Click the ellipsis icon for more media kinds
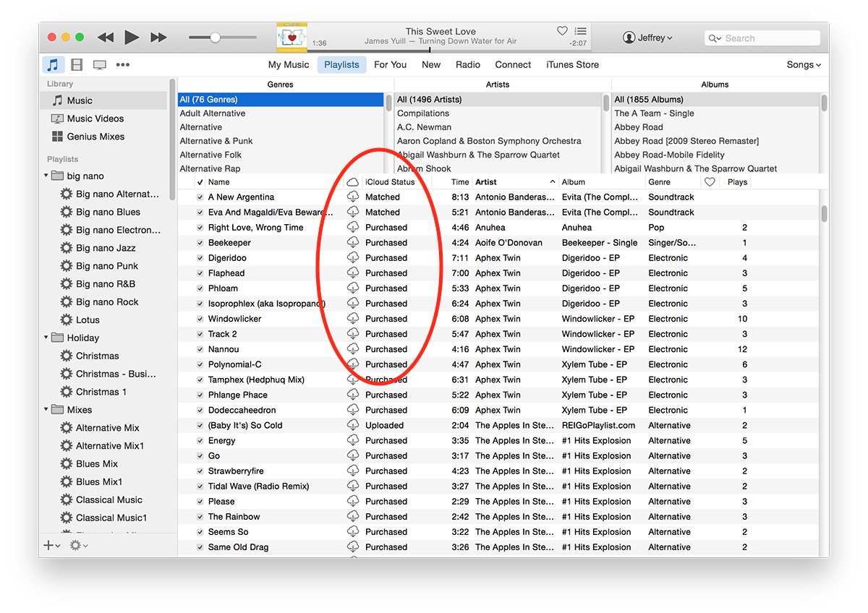 [122, 64]
